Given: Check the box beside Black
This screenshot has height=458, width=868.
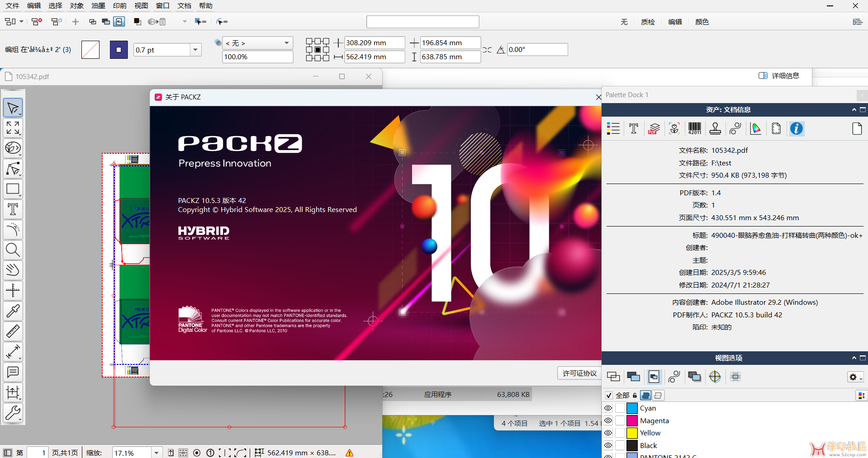Looking at the screenshot, I should 620,445.
